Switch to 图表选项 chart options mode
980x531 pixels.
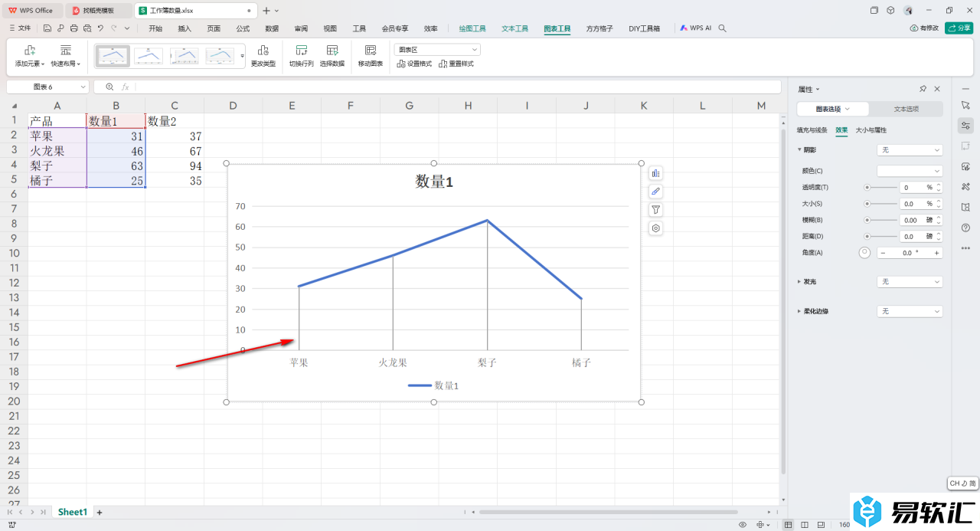[x=833, y=109]
